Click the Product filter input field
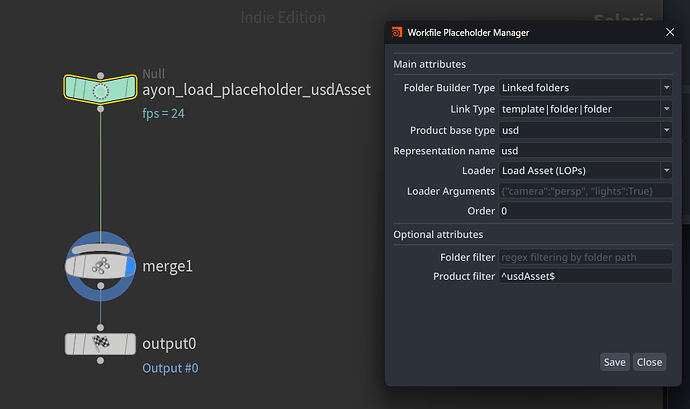This screenshot has width=690, height=409. pyautogui.click(x=586, y=276)
